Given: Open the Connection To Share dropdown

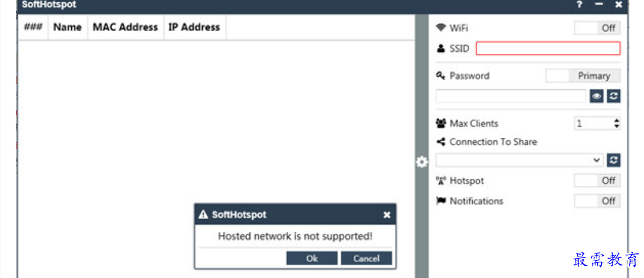Looking at the screenshot, I should tap(597, 160).
